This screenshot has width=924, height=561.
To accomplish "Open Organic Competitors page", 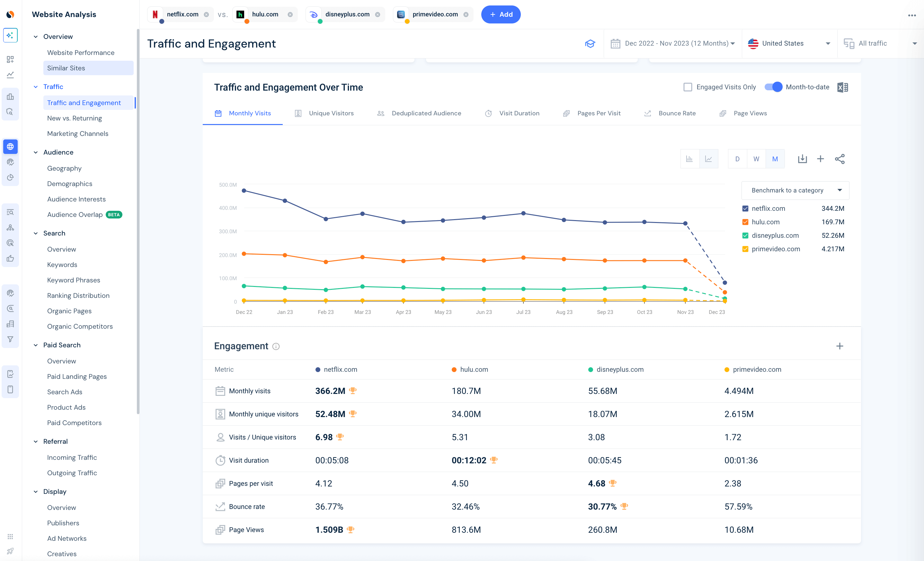I will tap(80, 326).
